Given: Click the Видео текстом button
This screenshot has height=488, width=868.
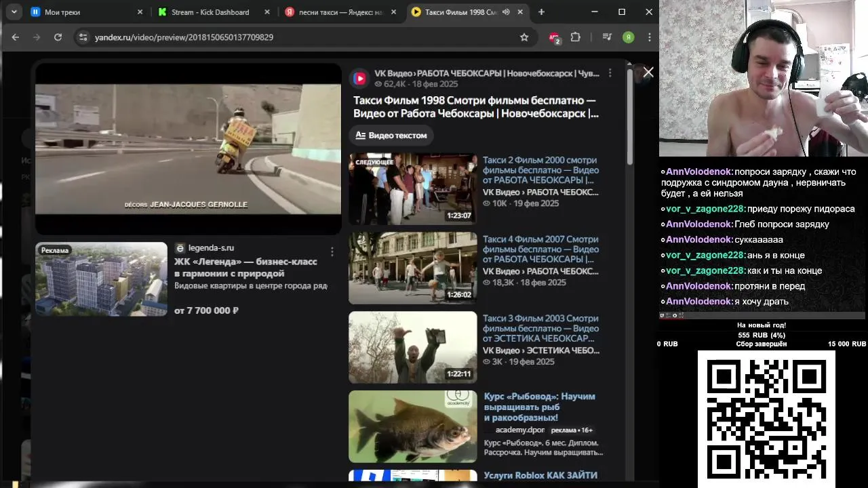Looking at the screenshot, I should [x=391, y=136].
